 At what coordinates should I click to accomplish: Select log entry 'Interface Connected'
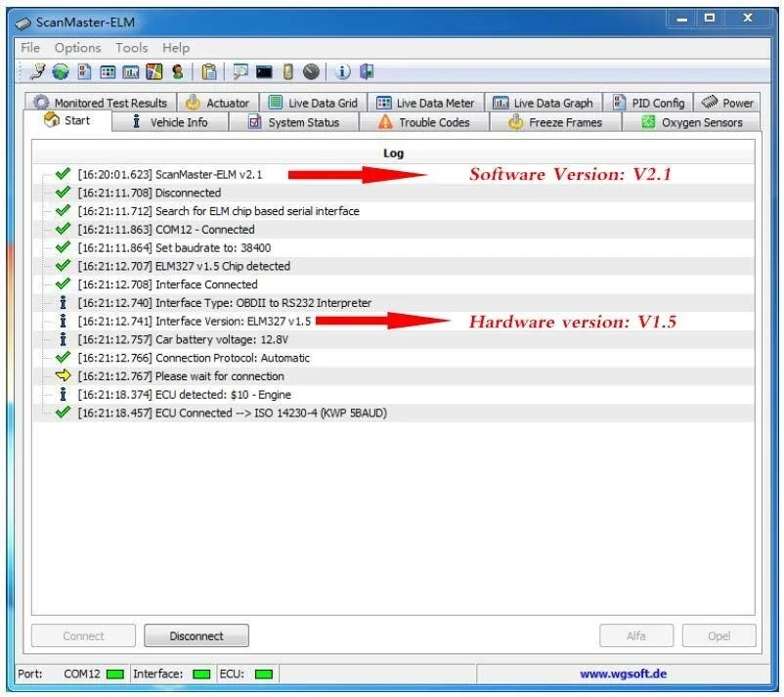394,284
